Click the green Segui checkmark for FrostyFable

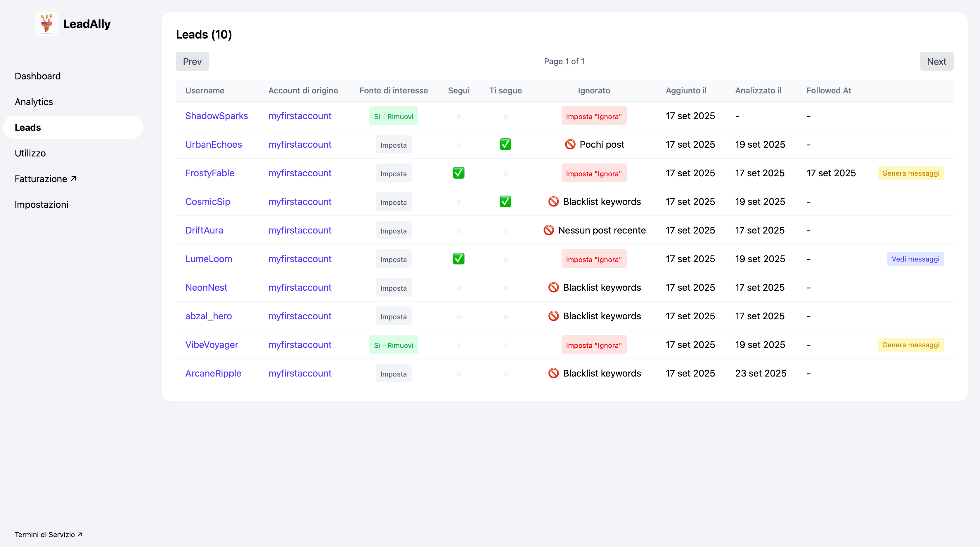458,173
